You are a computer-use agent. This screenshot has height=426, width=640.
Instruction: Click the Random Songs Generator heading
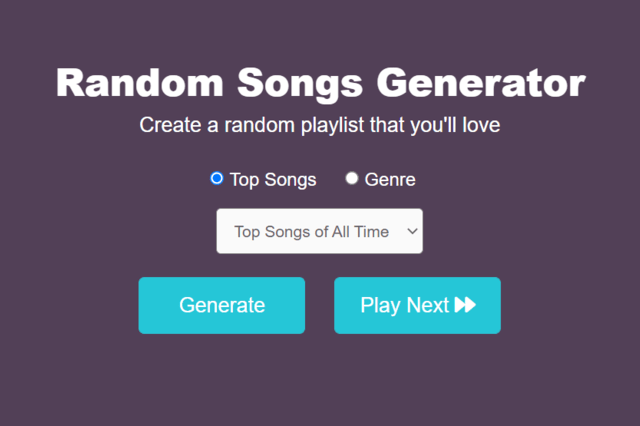coord(320,82)
